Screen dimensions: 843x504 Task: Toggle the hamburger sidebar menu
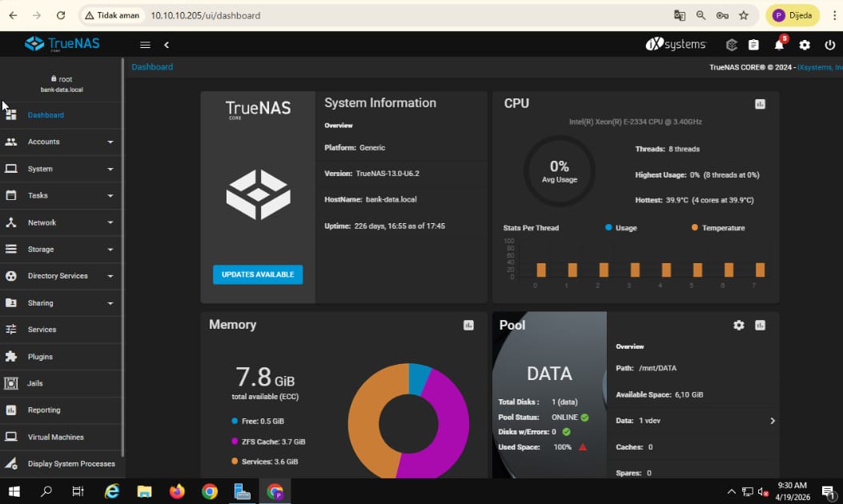point(145,46)
